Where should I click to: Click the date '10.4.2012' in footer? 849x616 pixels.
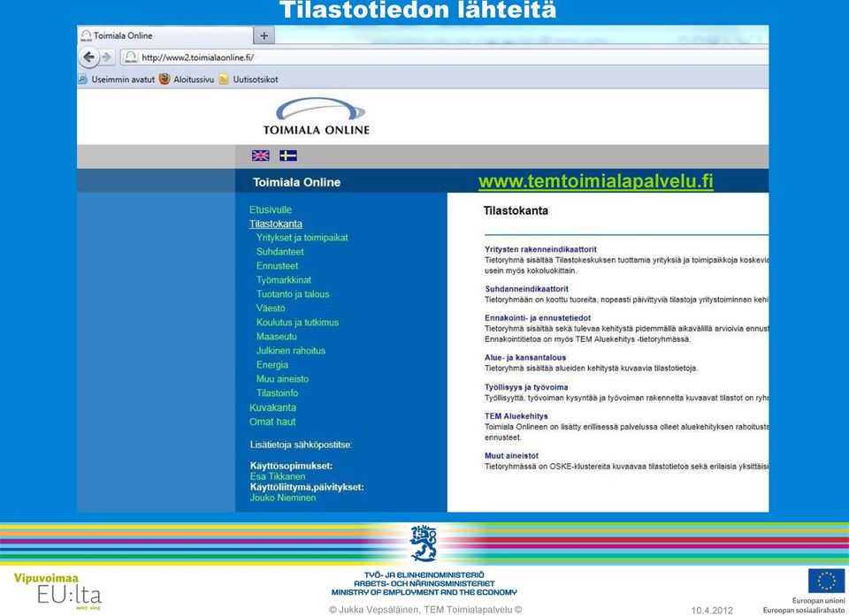pyautogui.click(x=712, y=611)
